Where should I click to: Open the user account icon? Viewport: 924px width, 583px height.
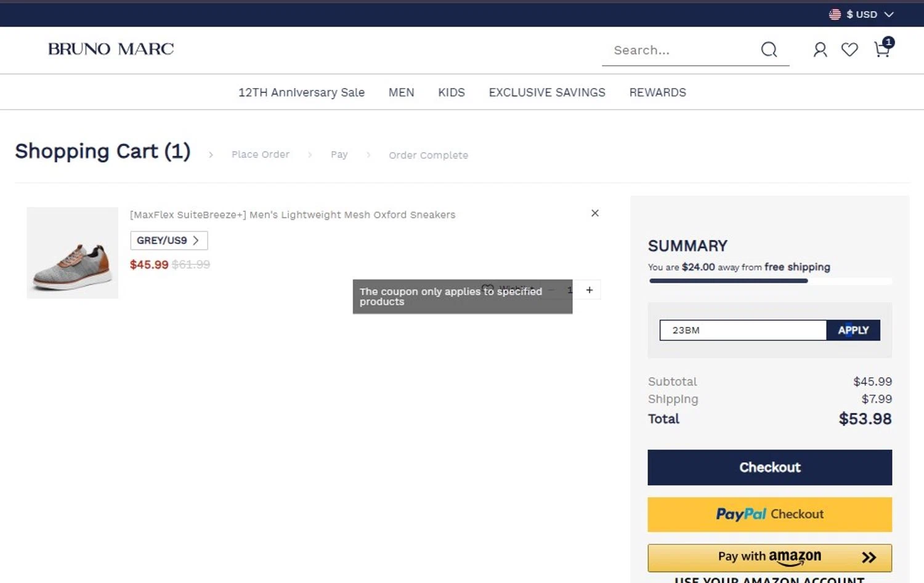click(820, 50)
